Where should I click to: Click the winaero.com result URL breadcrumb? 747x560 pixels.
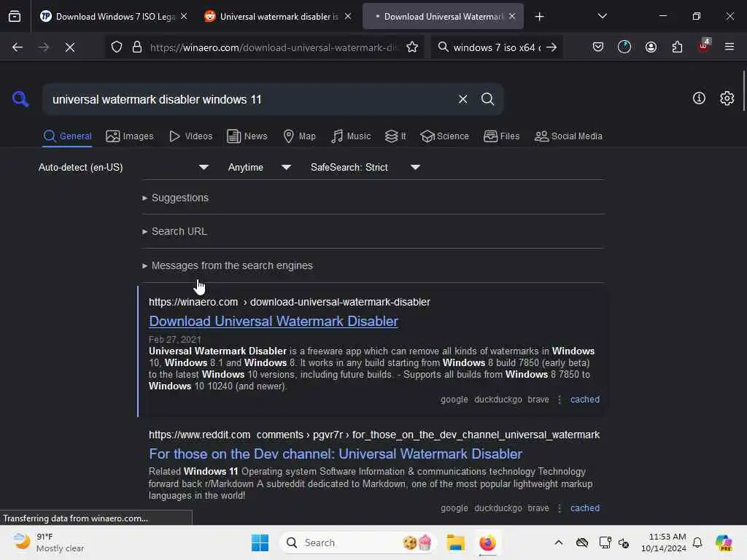289,302
